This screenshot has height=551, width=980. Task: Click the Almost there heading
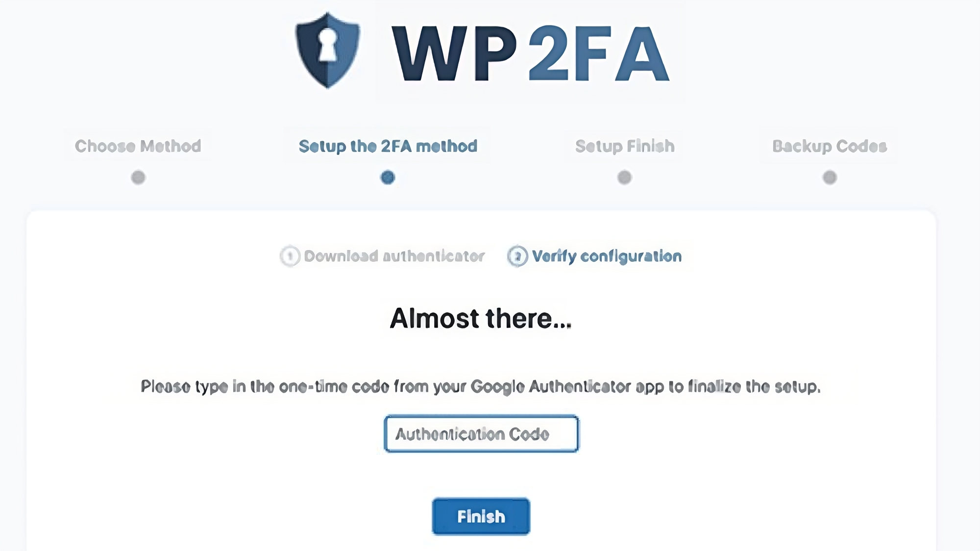(481, 318)
